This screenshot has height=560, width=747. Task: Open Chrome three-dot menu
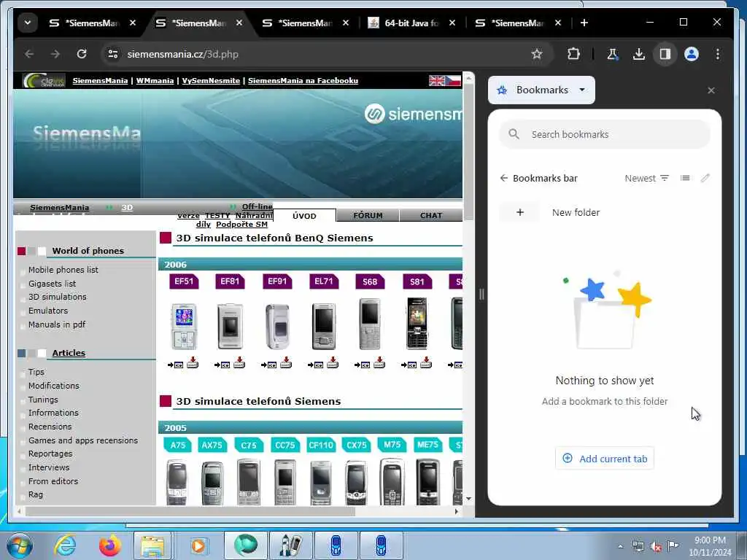(718, 54)
